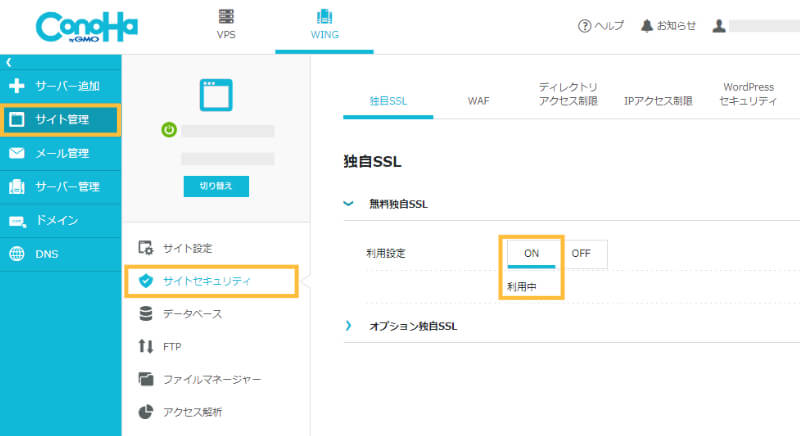This screenshot has height=436, width=800.
Task: Click the アクセス解析 pie chart icon
Action: [146, 412]
